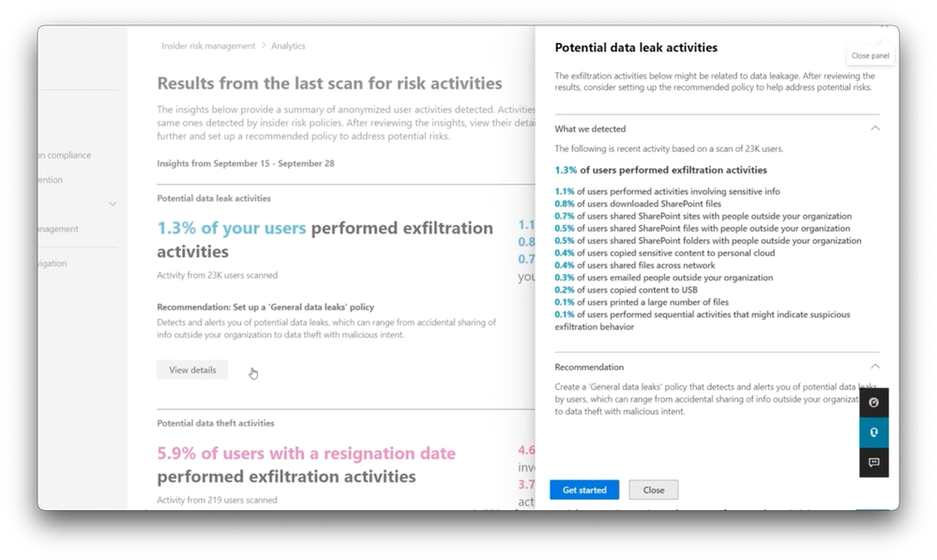Click the Get started button
Screen dimensions: 937x560
coord(584,490)
